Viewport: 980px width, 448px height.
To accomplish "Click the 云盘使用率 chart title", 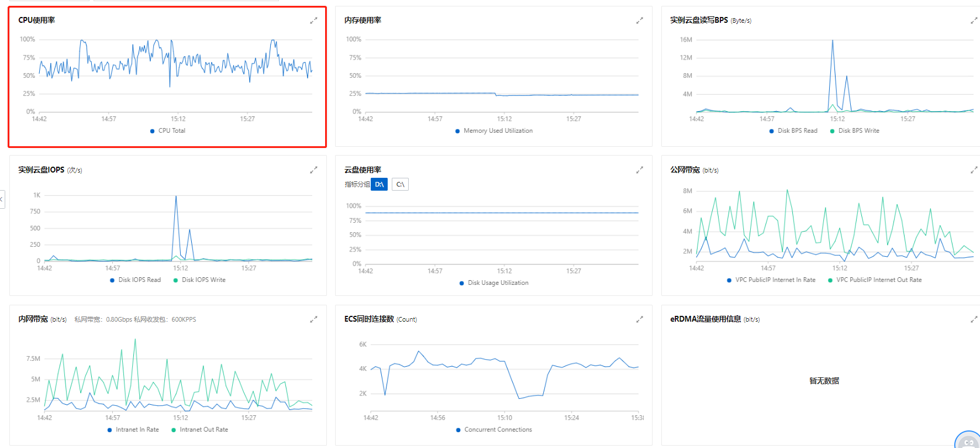I will click(363, 170).
